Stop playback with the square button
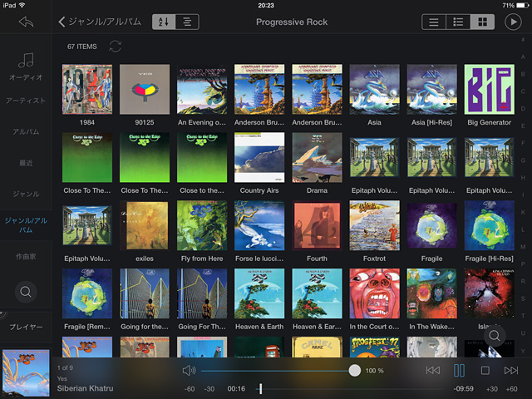 [485, 370]
